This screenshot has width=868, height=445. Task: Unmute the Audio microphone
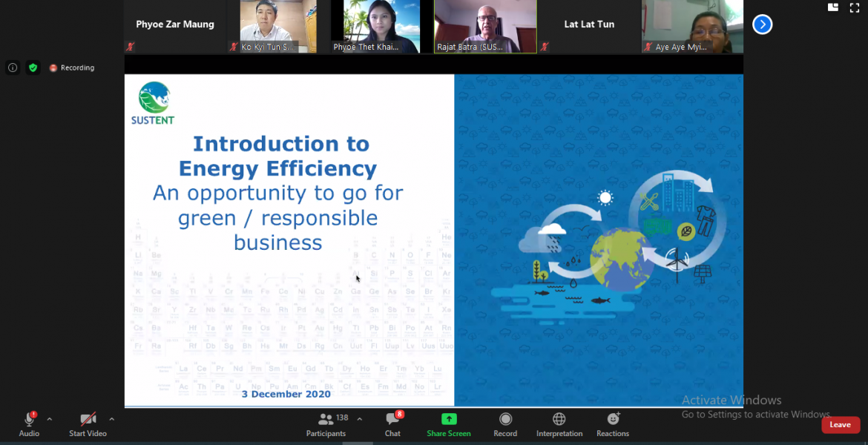tap(30, 424)
